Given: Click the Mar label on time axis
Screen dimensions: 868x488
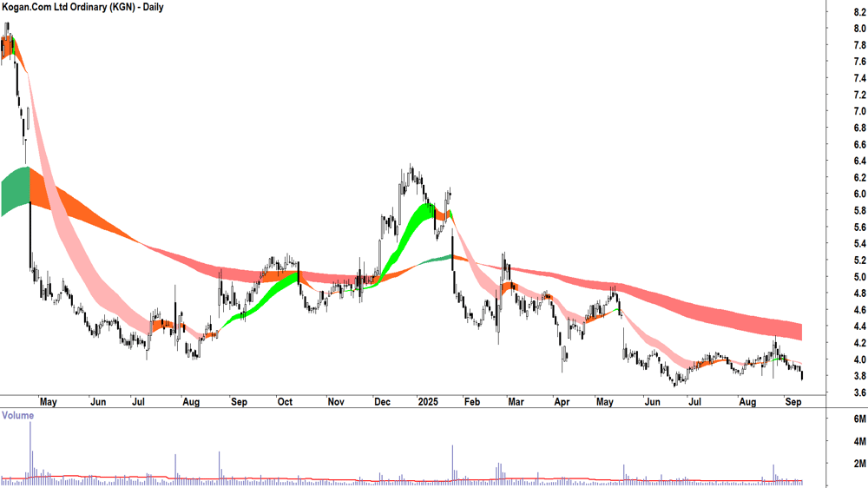Looking at the screenshot, I should (x=516, y=401).
